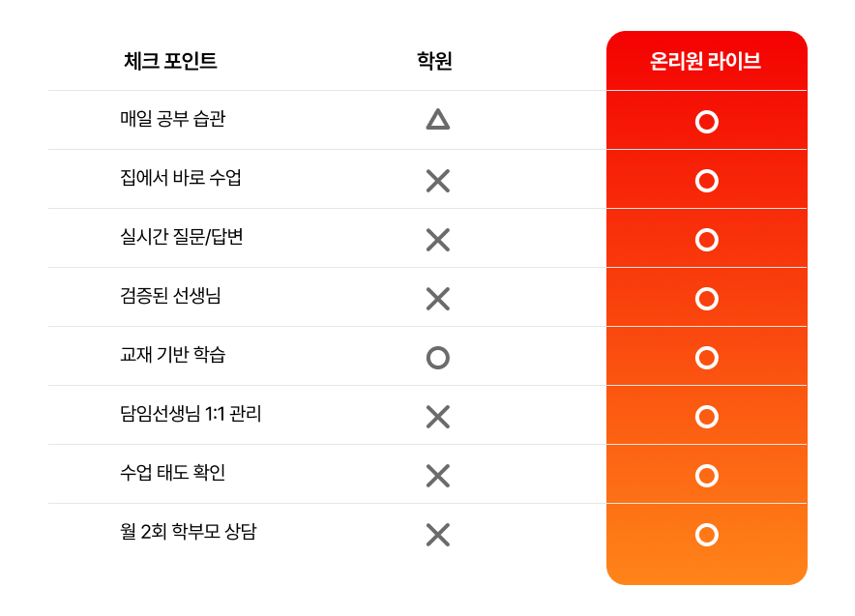Viewport: 855px width, 616px height.
Task: Click the 학원 X mark for 월 2회 학부모 상담
Action: (x=438, y=535)
